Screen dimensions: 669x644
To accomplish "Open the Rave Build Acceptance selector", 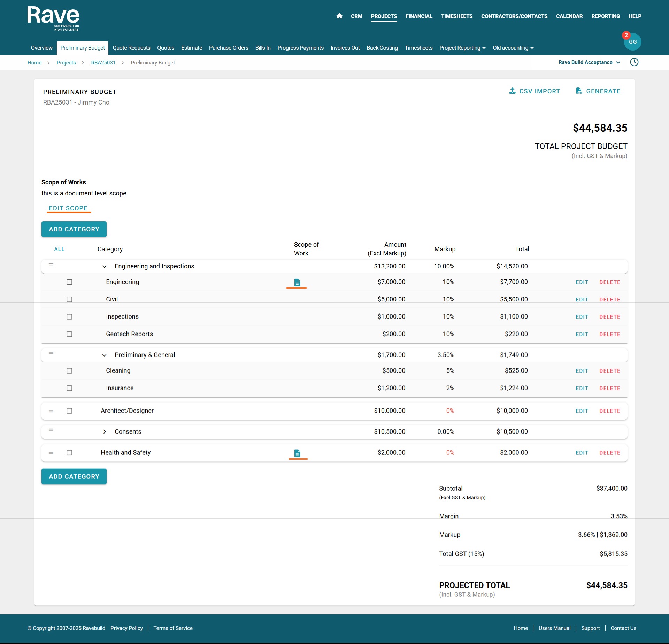I will tap(589, 62).
